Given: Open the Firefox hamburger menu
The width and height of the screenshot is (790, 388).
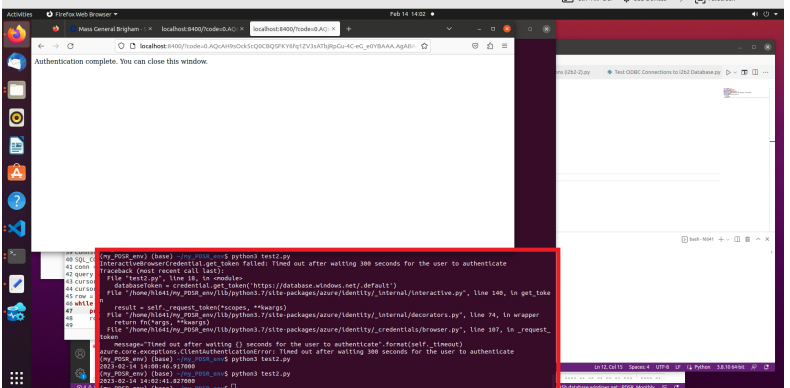Looking at the screenshot, I should click(x=504, y=46).
